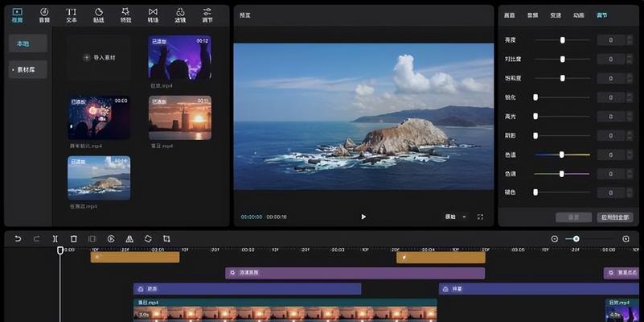Image resolution: width=644 pixels, height=322 pixels.
Task: Switch to the Animation (动画) properties tab
Action: [579, 15]
